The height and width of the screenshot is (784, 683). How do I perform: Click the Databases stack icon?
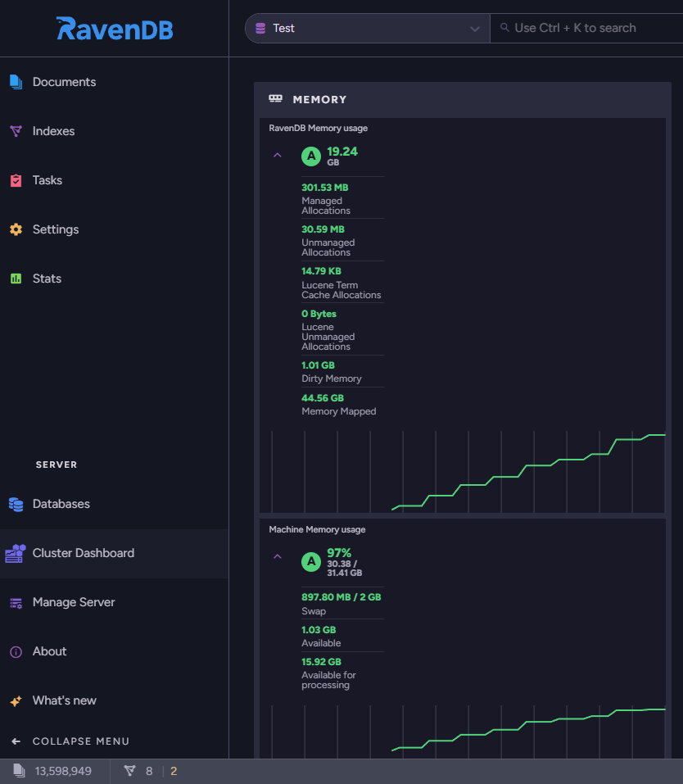pos(16,504)
